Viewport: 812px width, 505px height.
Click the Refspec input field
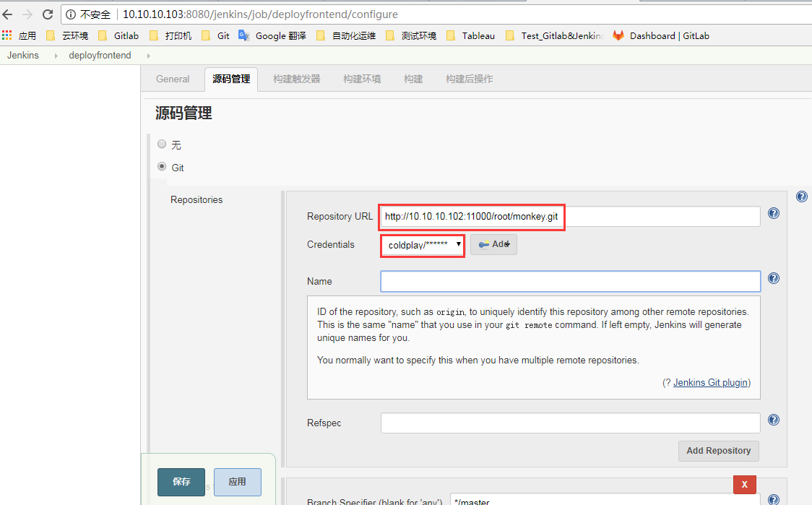click(571, 423)
